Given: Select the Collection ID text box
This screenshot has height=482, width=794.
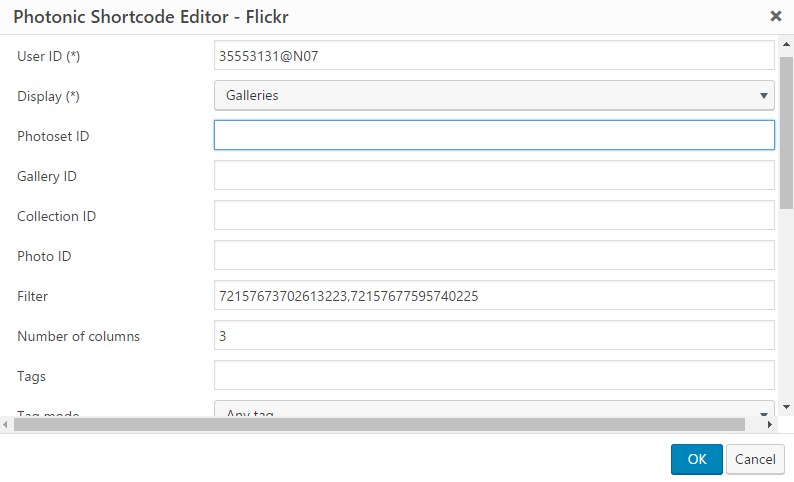Looking at the screenshot, I should pos(494,215).
